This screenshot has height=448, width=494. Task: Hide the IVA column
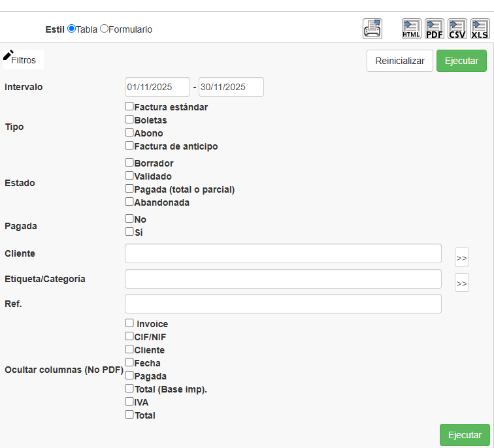129,402
